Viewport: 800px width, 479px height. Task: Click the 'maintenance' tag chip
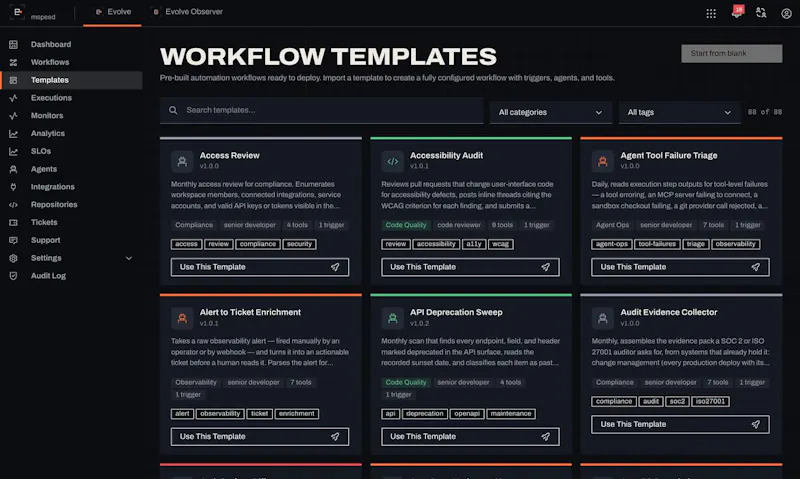coord(511,414)
